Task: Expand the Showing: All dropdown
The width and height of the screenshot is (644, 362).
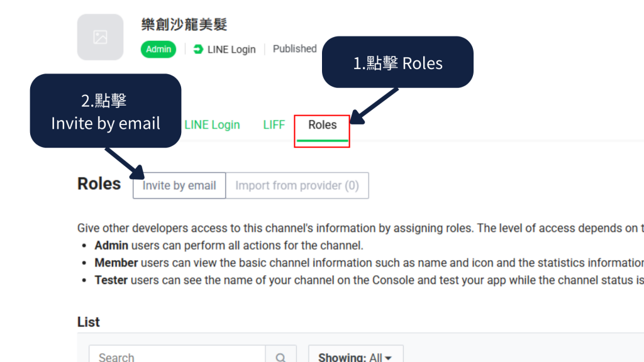Action: coord(355,356)
